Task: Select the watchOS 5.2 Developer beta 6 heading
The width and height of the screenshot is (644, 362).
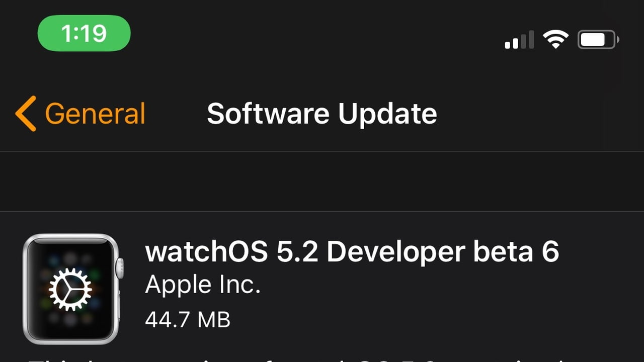Action: click(352, 252)
